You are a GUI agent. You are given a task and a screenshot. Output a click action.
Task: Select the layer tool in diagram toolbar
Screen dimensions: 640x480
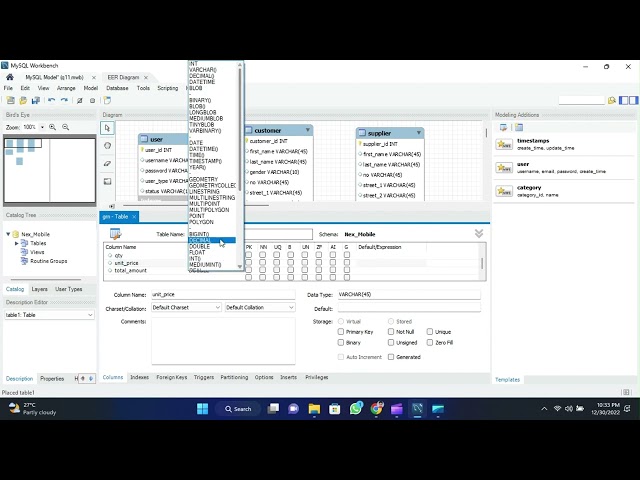107,182
